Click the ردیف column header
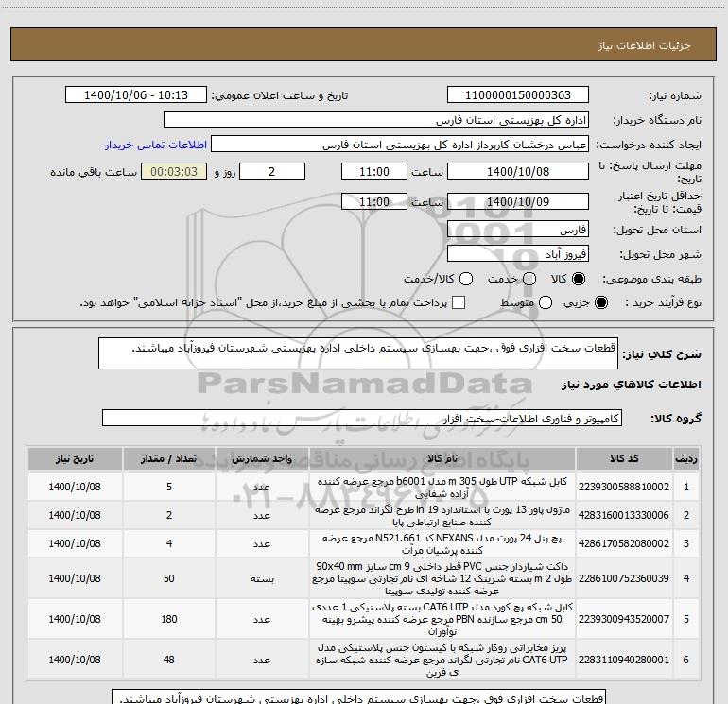The image size is (728, 704). pos(686,459)
